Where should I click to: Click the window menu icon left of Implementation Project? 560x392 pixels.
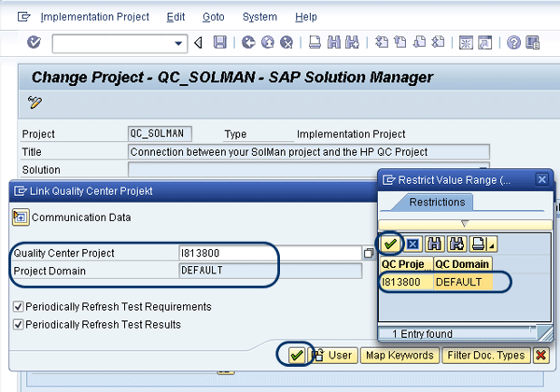[23, 17]
